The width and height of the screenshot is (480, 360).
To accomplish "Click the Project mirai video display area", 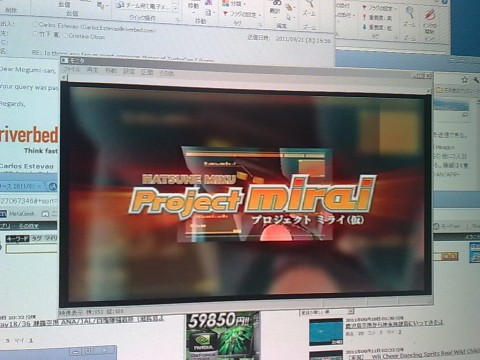I will pos(247,194).
